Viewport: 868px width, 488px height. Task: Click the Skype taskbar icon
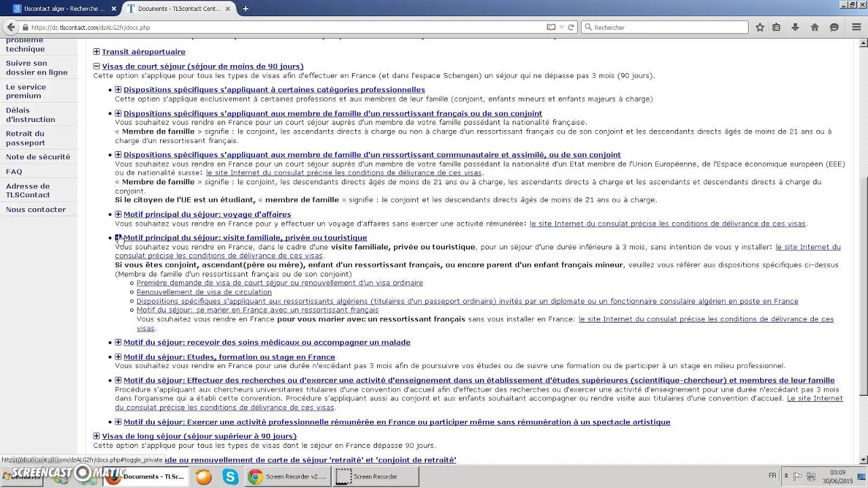pos(231,476)
